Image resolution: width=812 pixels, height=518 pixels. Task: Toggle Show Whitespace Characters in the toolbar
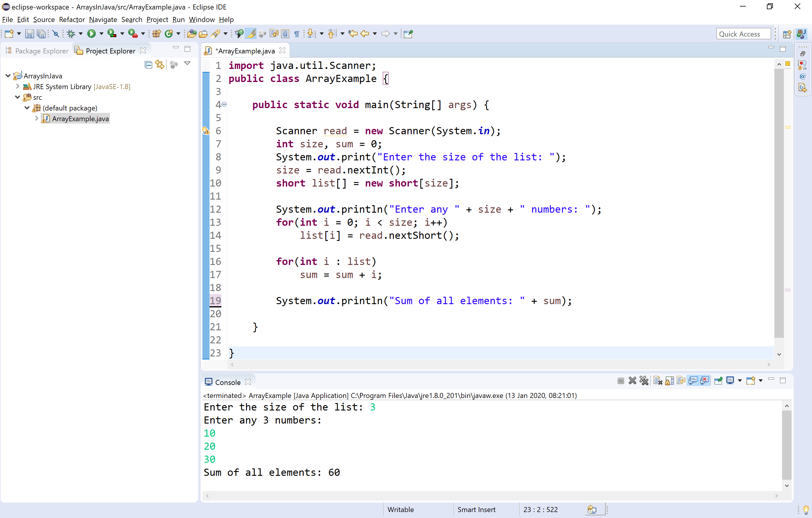296,33
